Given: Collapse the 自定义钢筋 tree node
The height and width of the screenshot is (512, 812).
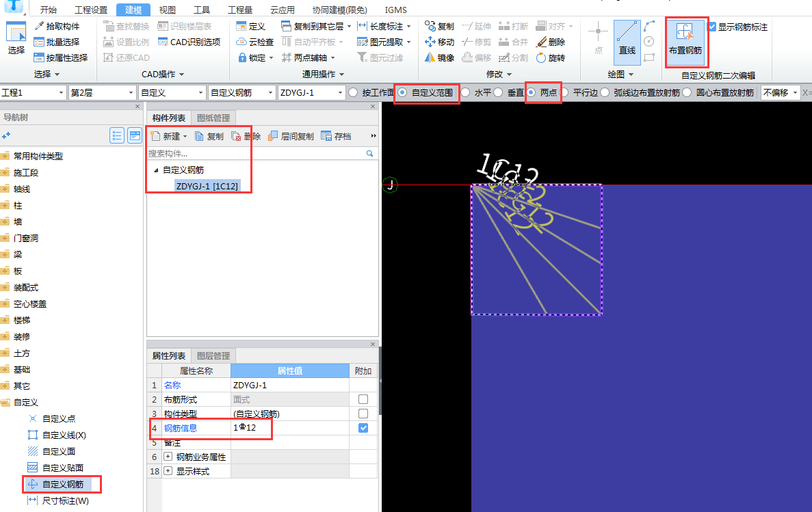Looking at the screenshot, I should coord(156,170).
